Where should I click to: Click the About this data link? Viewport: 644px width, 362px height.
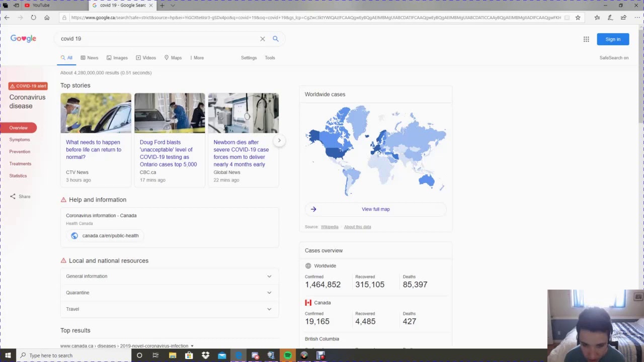[357, 227]
